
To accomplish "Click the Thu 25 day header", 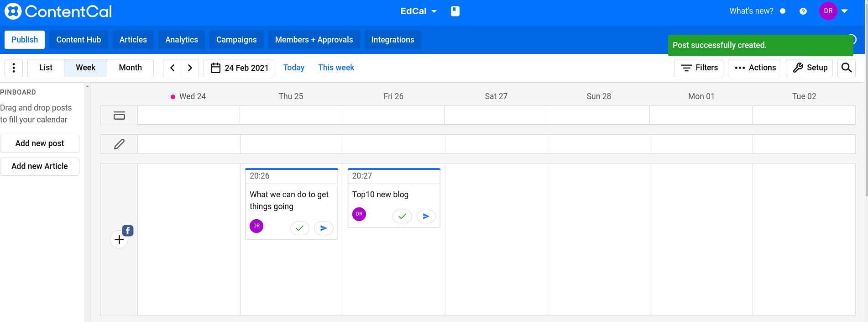I will pyautogui.click(x=291, y=96).
